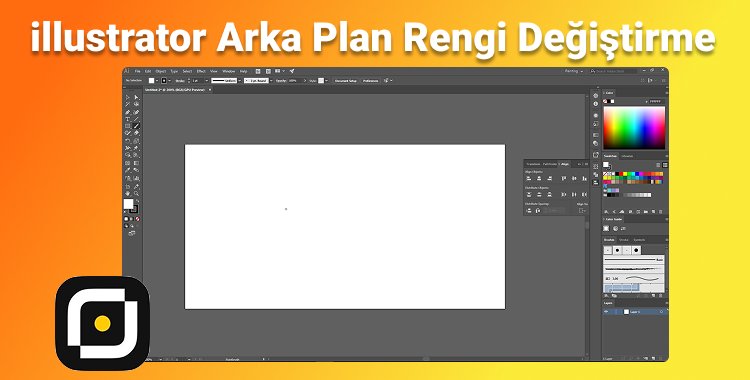Expand the Opacity arrow in control bar
Image resolution: width=750 pixels, height=380 pixels.
pyautogui.click(x=305, y=80)
